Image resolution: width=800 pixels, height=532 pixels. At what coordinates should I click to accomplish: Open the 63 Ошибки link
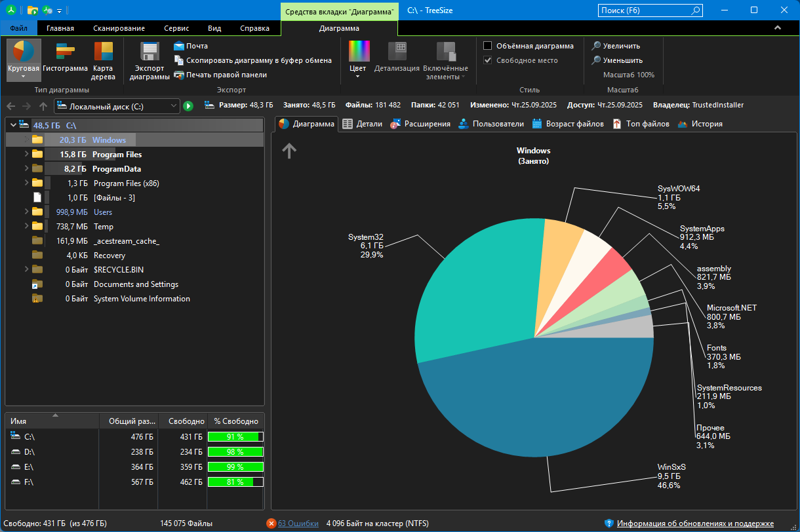point(298,523)
